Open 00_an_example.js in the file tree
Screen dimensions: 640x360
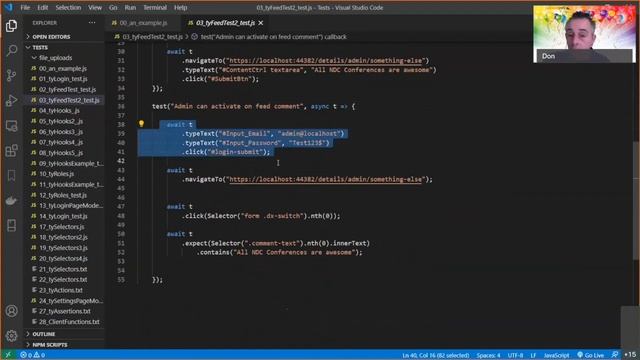click(x=64, y=69)
